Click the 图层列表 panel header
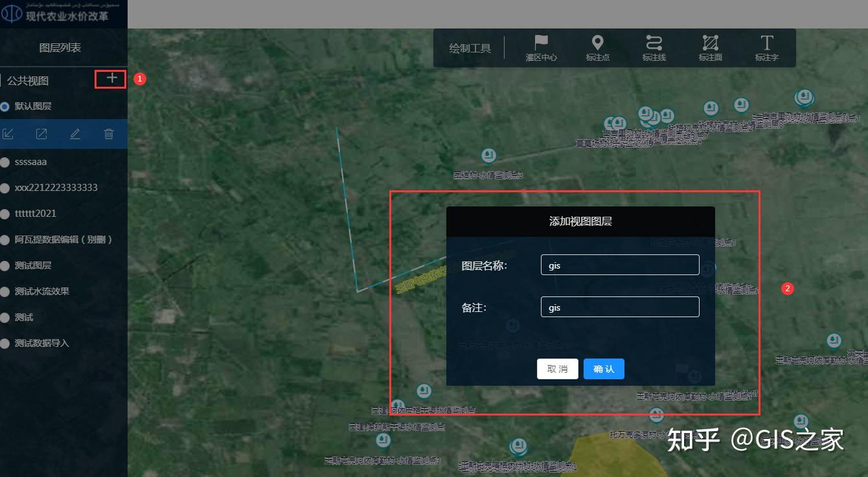The width and height of the screenshot is (868, 477). 60,48
